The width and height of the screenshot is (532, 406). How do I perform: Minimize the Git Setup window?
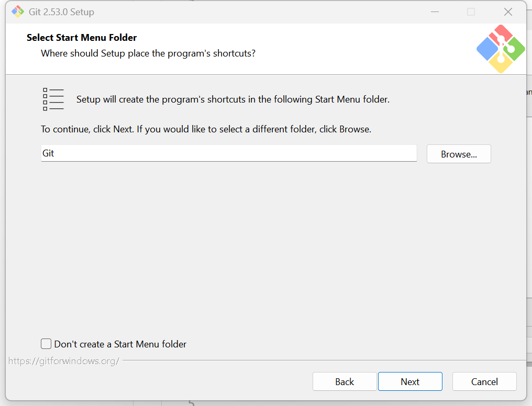click(435, 12)
